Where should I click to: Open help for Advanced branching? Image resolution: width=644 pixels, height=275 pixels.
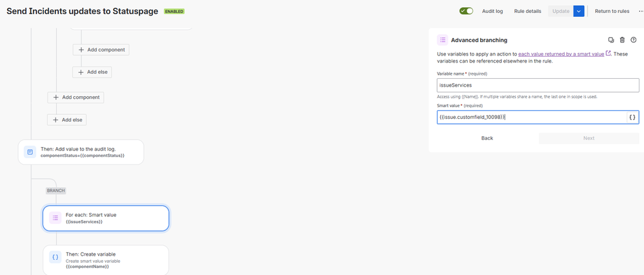coord(633,40)
